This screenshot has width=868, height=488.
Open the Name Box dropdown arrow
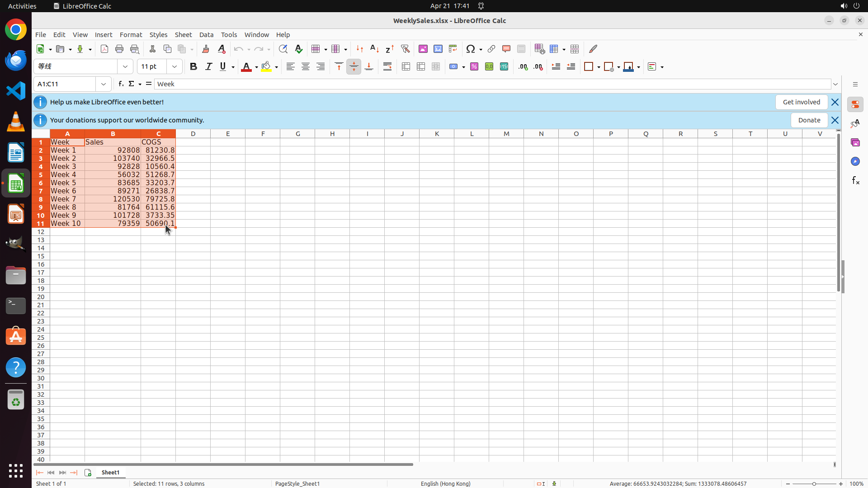click(104, 84)
